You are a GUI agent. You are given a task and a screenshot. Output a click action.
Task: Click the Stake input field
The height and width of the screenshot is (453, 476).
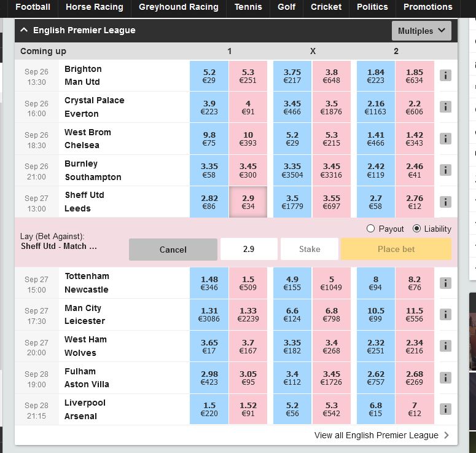pos(310,250)
